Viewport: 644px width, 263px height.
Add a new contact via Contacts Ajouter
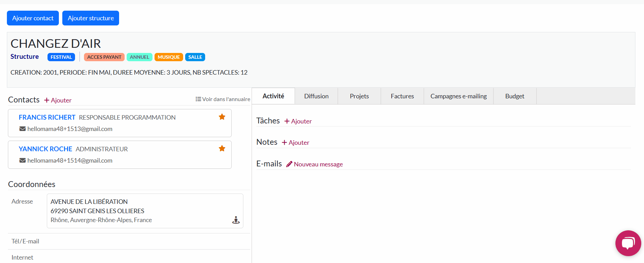[58, 100]
